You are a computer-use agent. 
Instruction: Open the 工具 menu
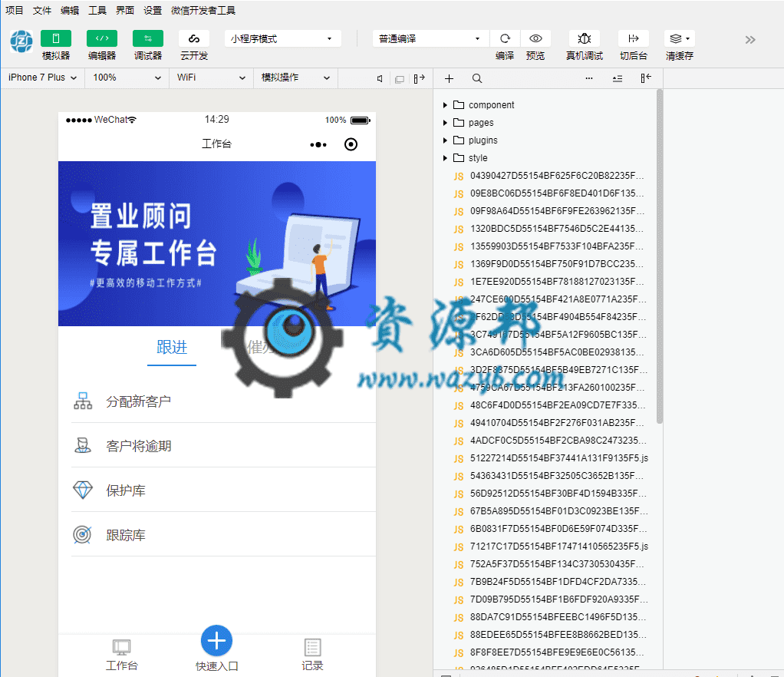(x=97, y=10)
